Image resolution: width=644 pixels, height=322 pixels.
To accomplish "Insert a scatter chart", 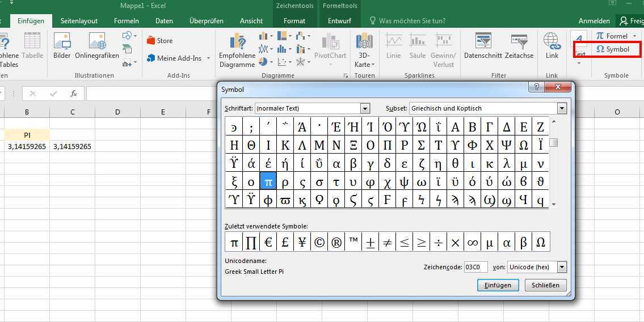I will point(282,62).
